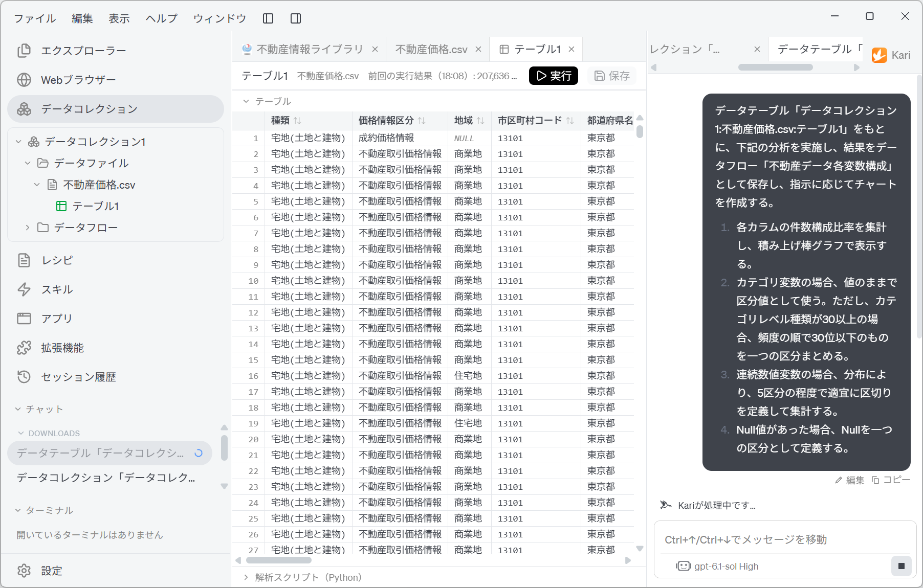Open セッション履歴 in the sidebar

click(115, 377)
